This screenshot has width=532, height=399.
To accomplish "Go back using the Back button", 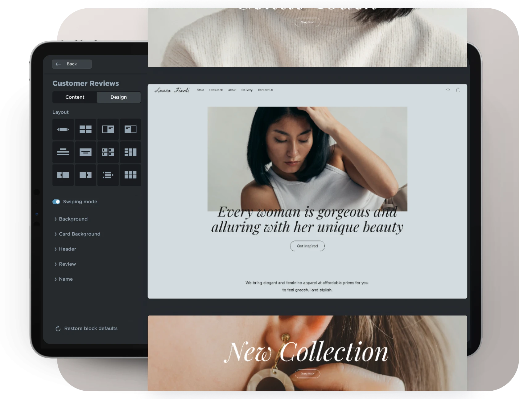I will (72, 64).
